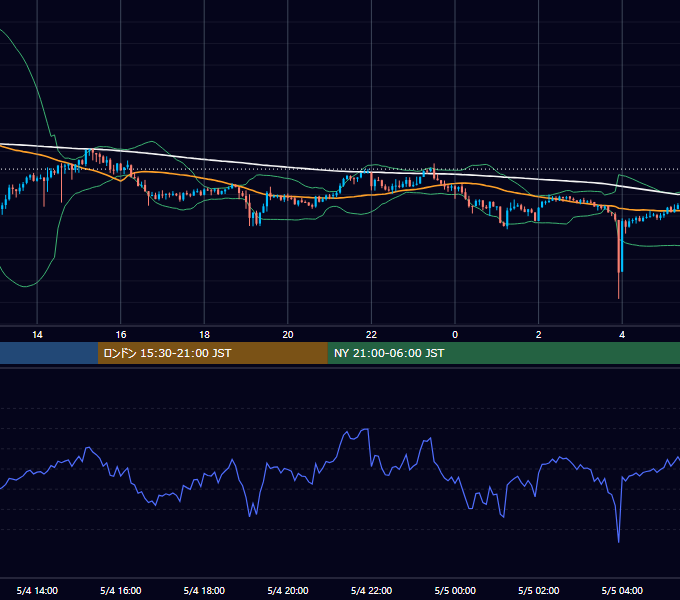Click the '5/4 20:00' label on indicator axis

tap(288, 590)
